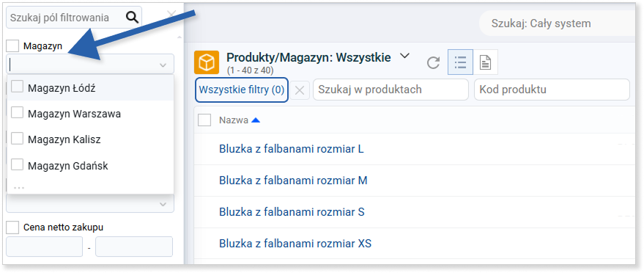Toggle the select-all checkbox beside Nazwa
The image size is (644, 273).
tap(204, 120)
